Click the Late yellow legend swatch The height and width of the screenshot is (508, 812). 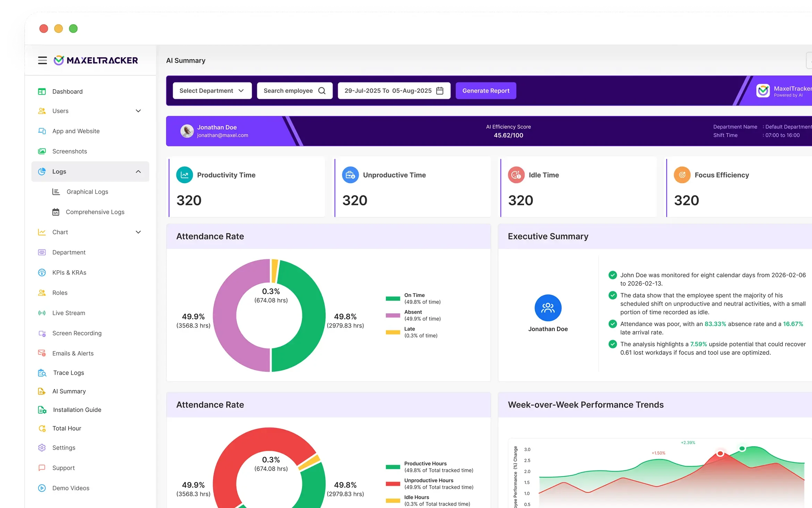393,332
